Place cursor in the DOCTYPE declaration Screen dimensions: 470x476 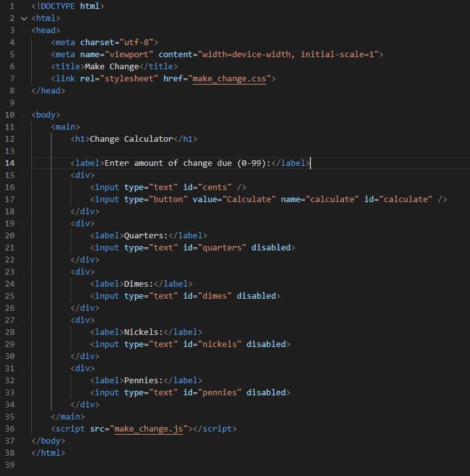(x=68, y=6)
